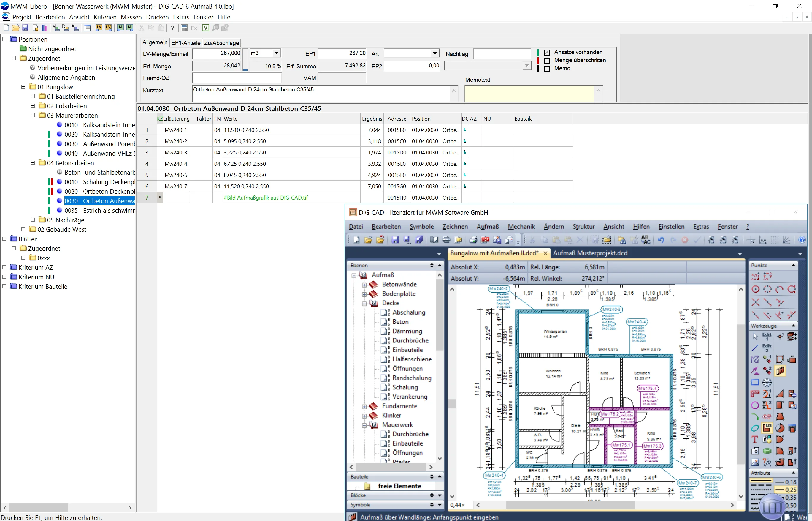
Task: Select the 0,25 line width attribute
Action: point(786,490)
